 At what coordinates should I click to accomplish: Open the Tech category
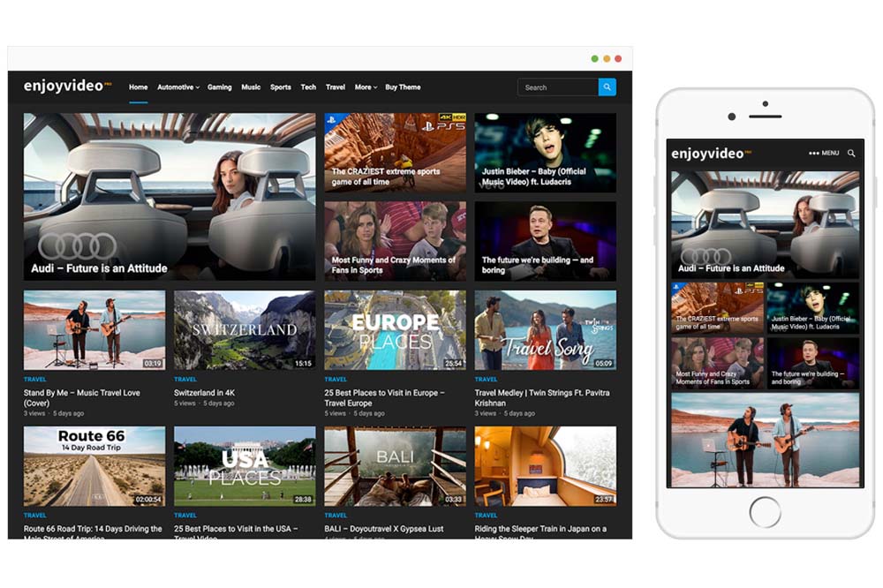308,87
